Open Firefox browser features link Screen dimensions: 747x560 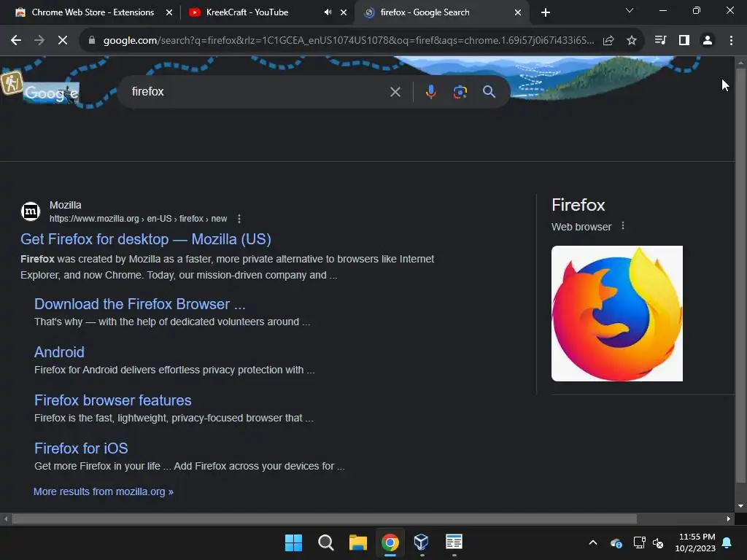point(113,400)
